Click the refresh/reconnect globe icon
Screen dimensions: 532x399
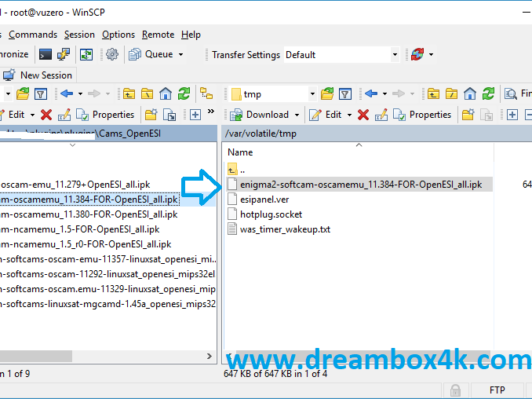point(417,54)
